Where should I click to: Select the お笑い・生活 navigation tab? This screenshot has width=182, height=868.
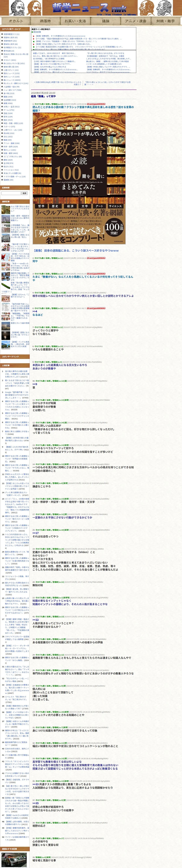coord(75,21)
